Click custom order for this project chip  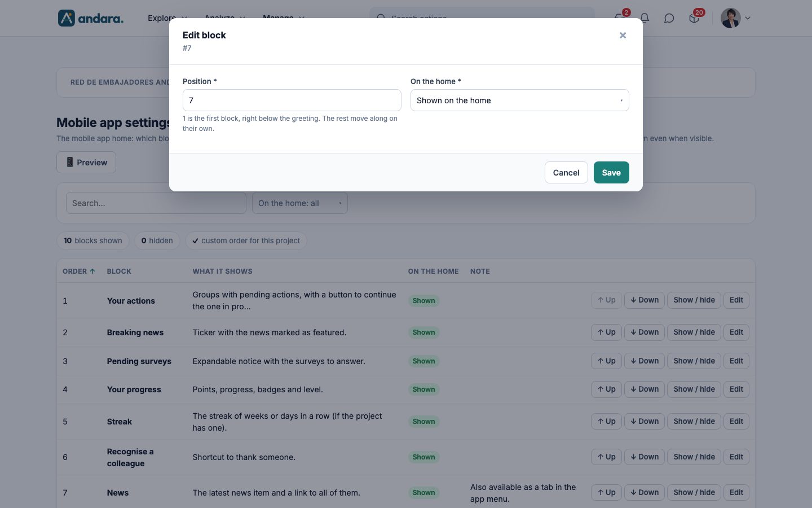(246, 241)
